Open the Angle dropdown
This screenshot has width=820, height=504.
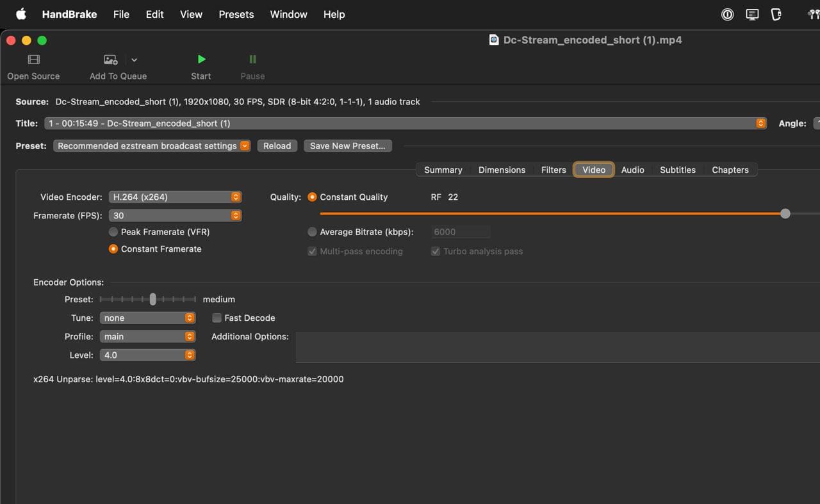pyautogui.click(x=817, y=123)
